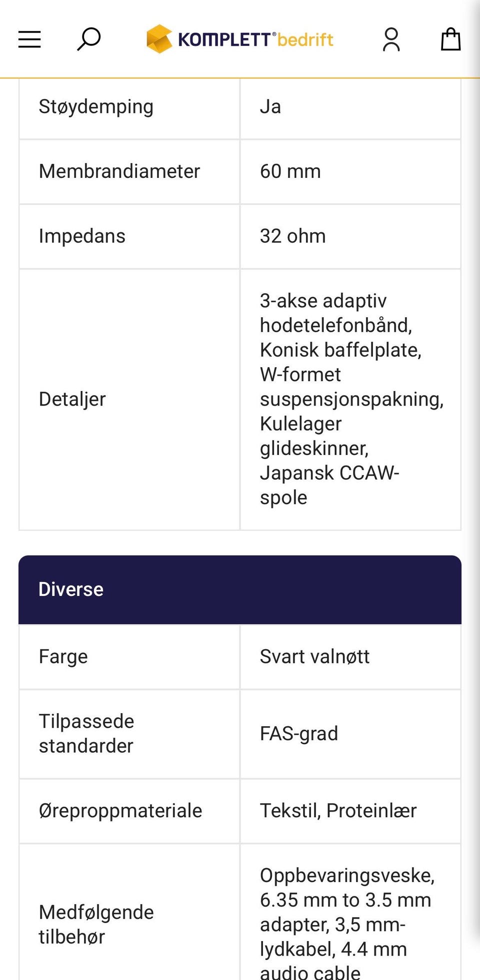The image size is (480, 980).
Task: Click the Tekstil, Proteinlær value
Action: tap(338, 811)
